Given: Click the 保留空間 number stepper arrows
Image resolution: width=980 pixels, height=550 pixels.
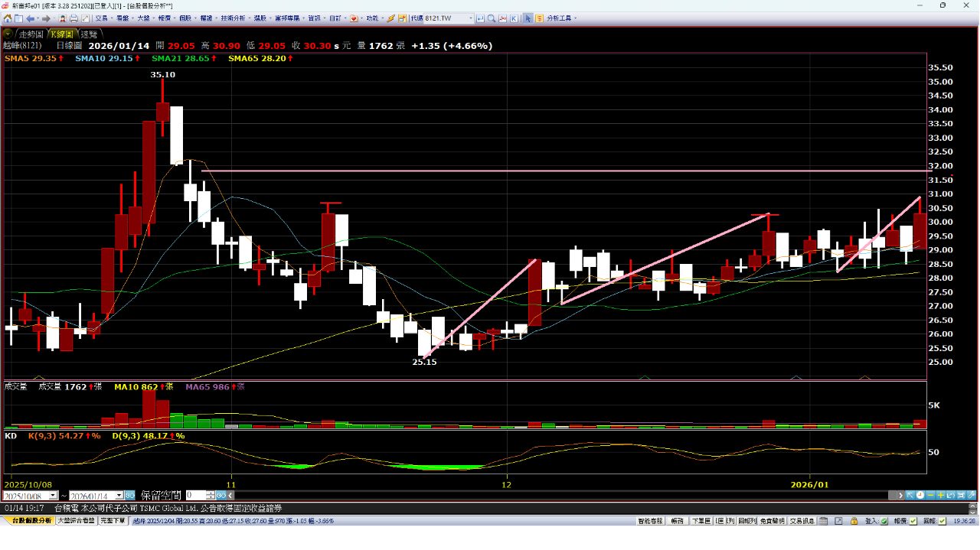Looking at the screenshot, I should tap(211, 496).
